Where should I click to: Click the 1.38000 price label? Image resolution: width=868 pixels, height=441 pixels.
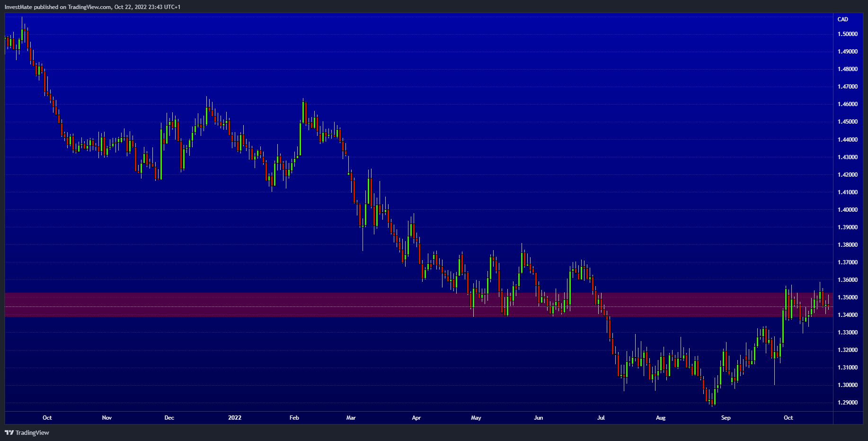pos(848,245)
